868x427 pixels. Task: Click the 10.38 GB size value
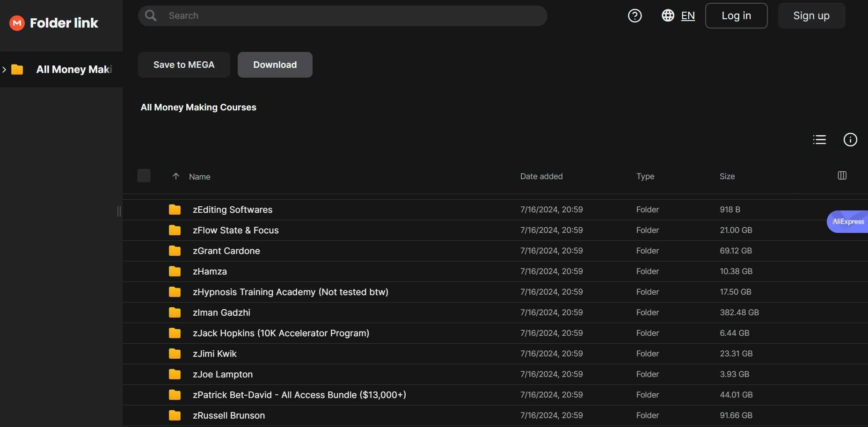[x=736, y=271]
